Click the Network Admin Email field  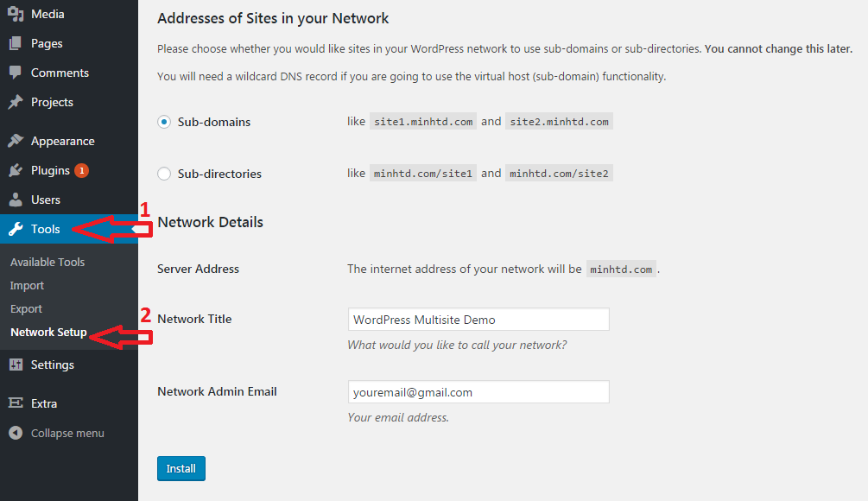coord(478,391)
